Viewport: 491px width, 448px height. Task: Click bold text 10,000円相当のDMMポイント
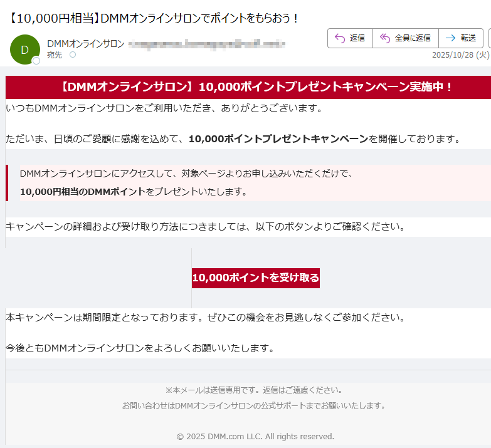pyautogui.click(x=83, y=192)
